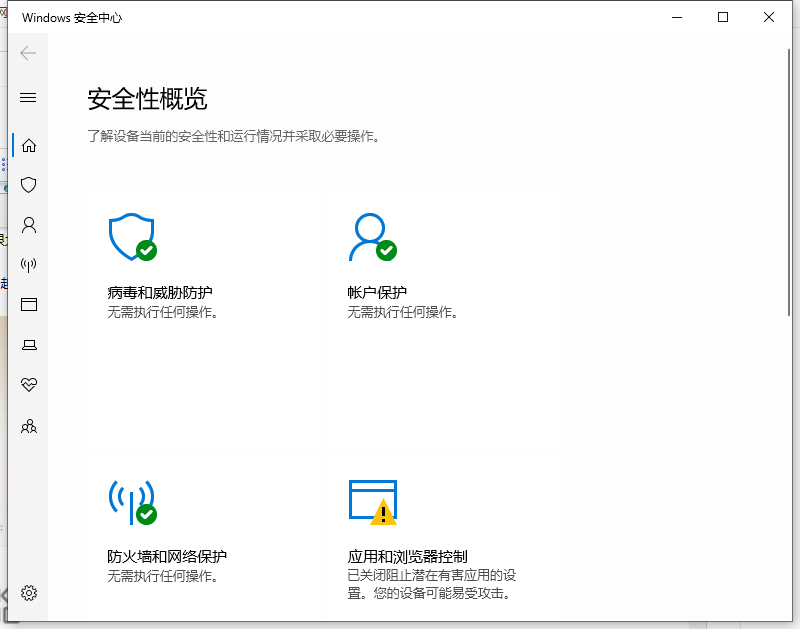Open account protection via the person icon
Image resolution: width=800 pixels, height=629 pixels.
(x=28, y=225)
